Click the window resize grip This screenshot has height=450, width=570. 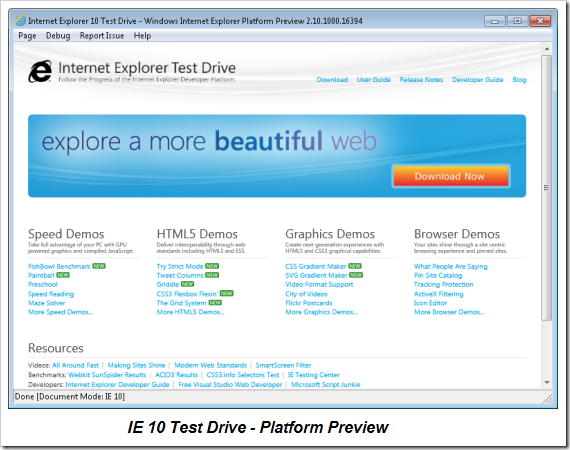tap(547, 398)
